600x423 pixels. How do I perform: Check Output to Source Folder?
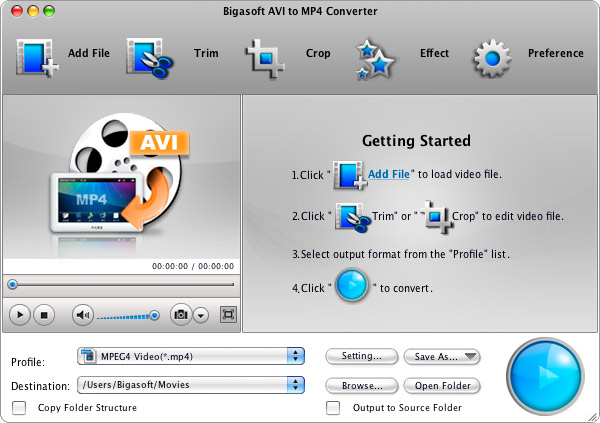pos(333,407)
